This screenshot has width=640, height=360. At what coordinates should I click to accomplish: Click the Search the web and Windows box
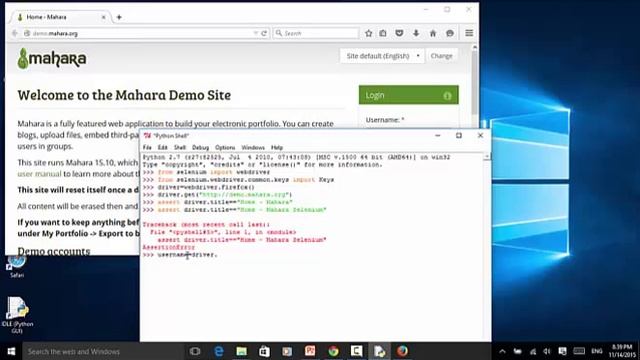click(102, 351)
